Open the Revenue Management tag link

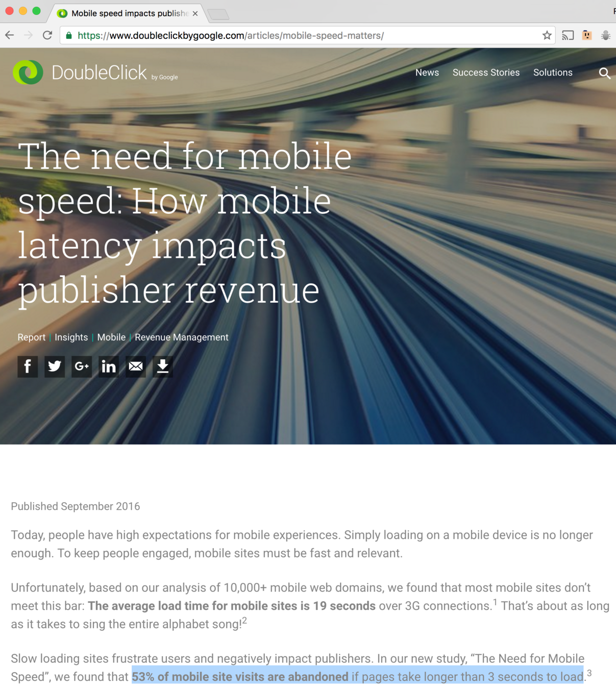(x=182, y=337)
